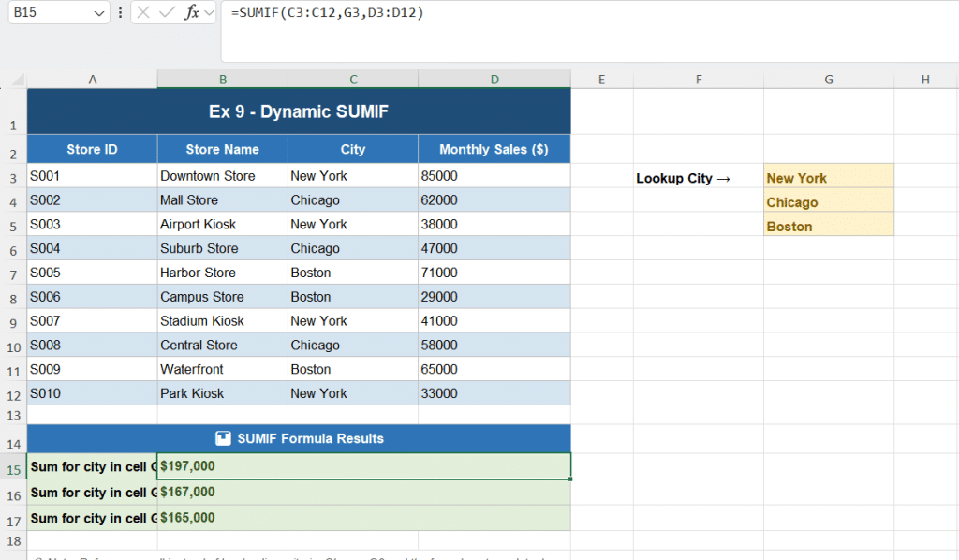Click the formula bar with SUMIF formula

562,13
